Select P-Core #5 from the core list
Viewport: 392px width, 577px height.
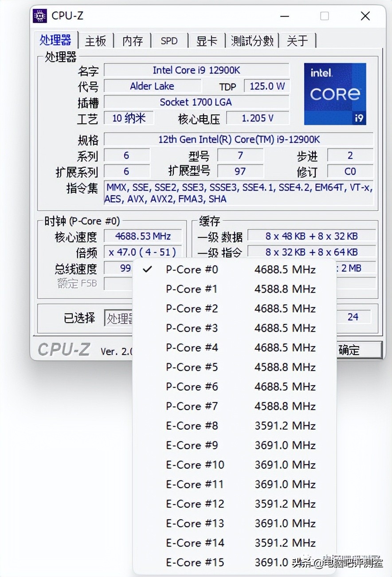coord(192,367)
